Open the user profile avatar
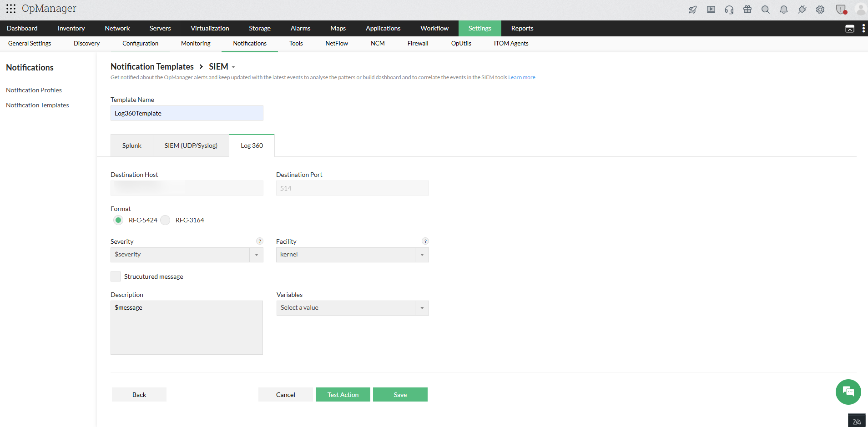Screen dimensions: 868x427 point(861,9)
